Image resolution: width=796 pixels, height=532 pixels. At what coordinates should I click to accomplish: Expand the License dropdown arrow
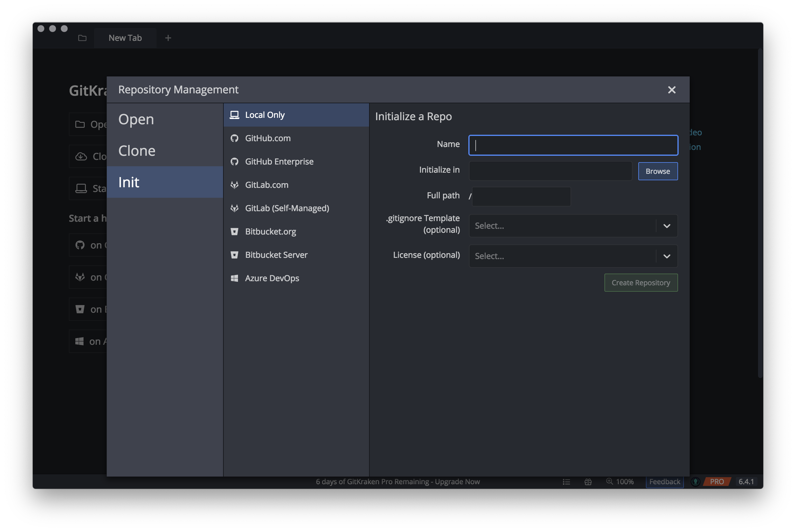(667, 256)
